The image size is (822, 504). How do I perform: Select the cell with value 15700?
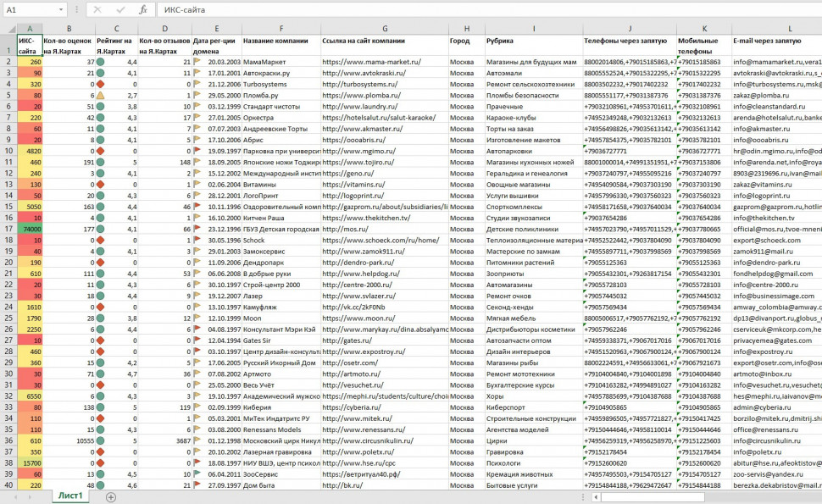pos(30,463)
